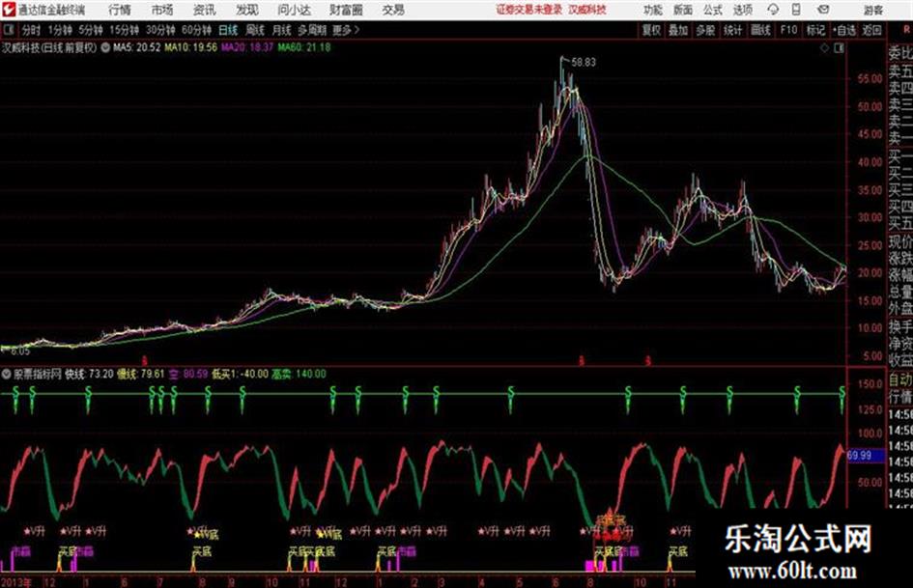
Task: Toggle the left panel icon before 分时
Action: 8,30
